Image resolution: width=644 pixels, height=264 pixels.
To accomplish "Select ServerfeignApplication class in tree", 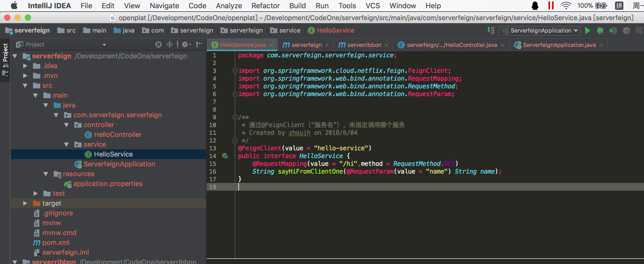I will tap(119, 164).
